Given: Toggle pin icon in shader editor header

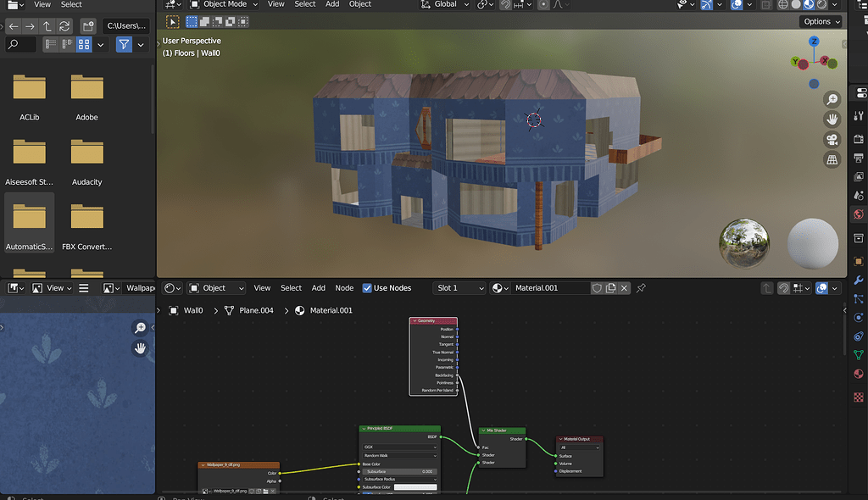Looking at the screenshot, I should (x=641, y=288).
